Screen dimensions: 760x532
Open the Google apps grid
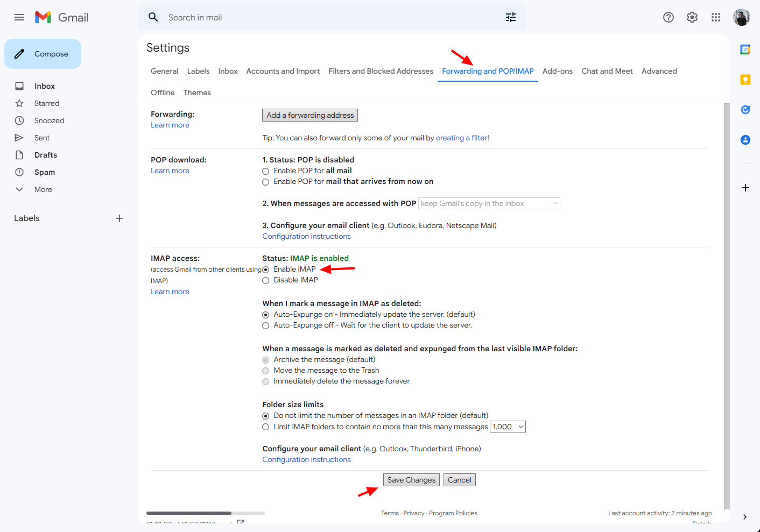(715, 17)
